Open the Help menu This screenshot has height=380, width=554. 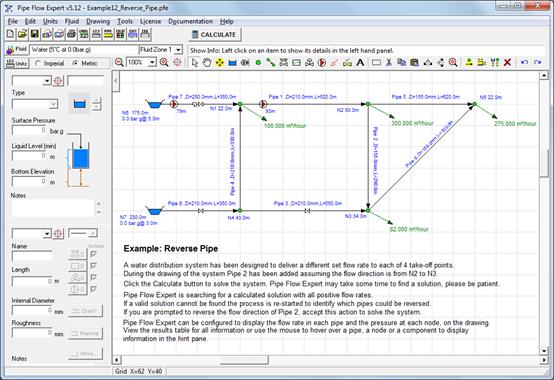point(226,21)
